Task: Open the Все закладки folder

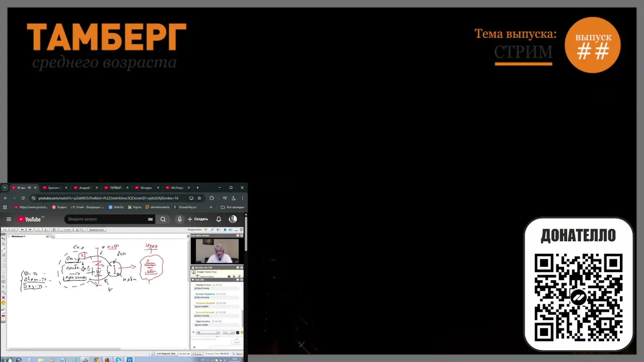Action: click(232, 207)
